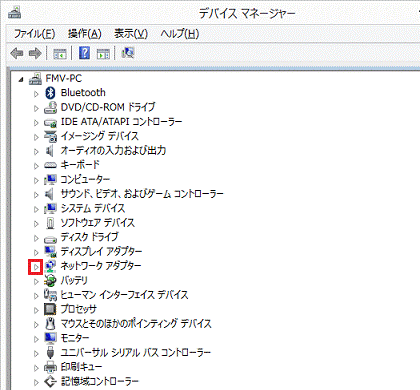Viewport: 420px width, 390px height.
Task: Click the Back arrow toolbar icon
Action: coord(17,53)
